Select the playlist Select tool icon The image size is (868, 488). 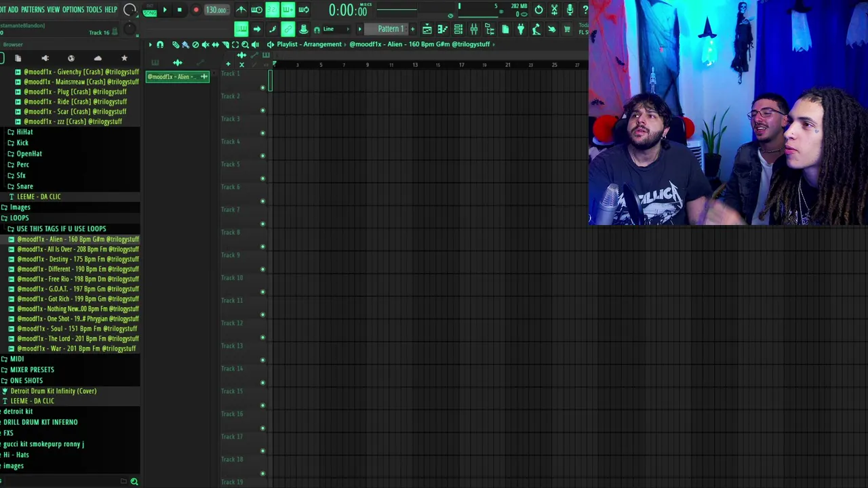click(x=235, y=45)
